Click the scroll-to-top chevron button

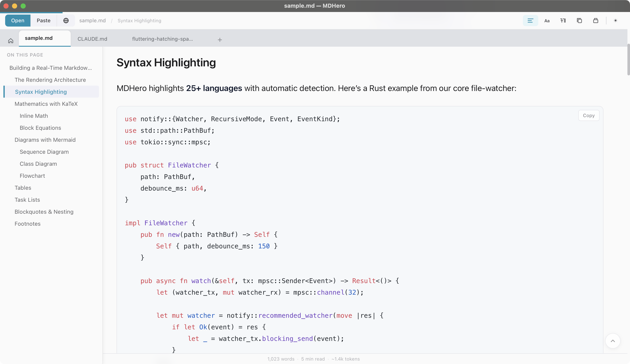[613, 341]
